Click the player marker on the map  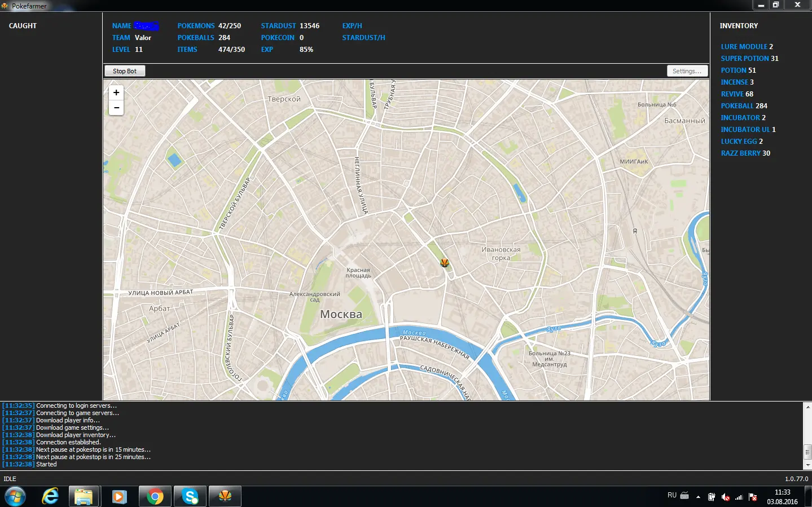[445, 262]
